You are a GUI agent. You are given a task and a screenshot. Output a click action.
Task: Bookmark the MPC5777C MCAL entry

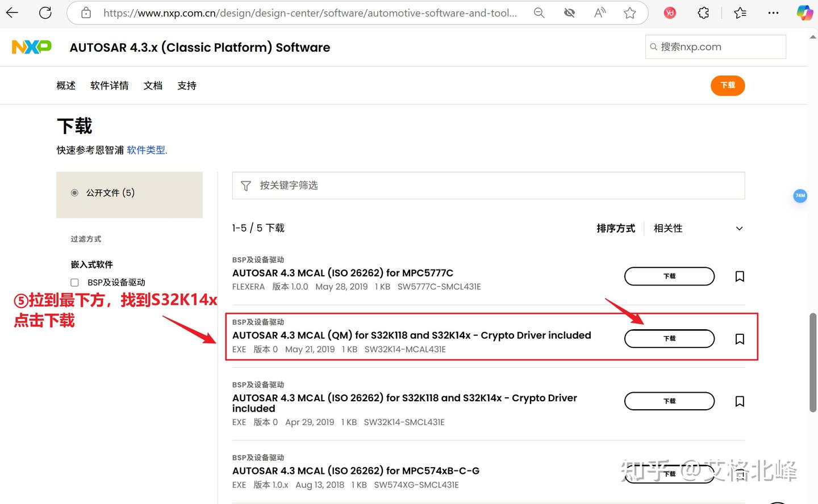[x=740, y=276]
